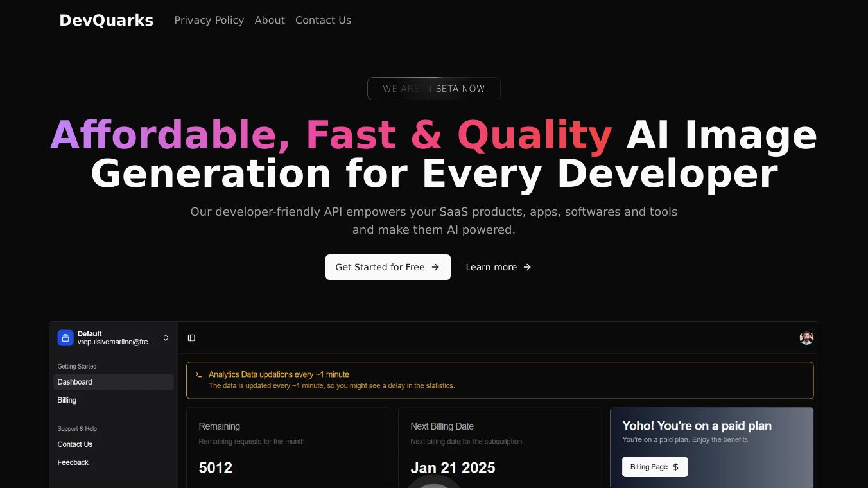Click the 'Jan 21 2025' billing date
The width and height of the screenshot is (868, 488).
tap(453, 467)
